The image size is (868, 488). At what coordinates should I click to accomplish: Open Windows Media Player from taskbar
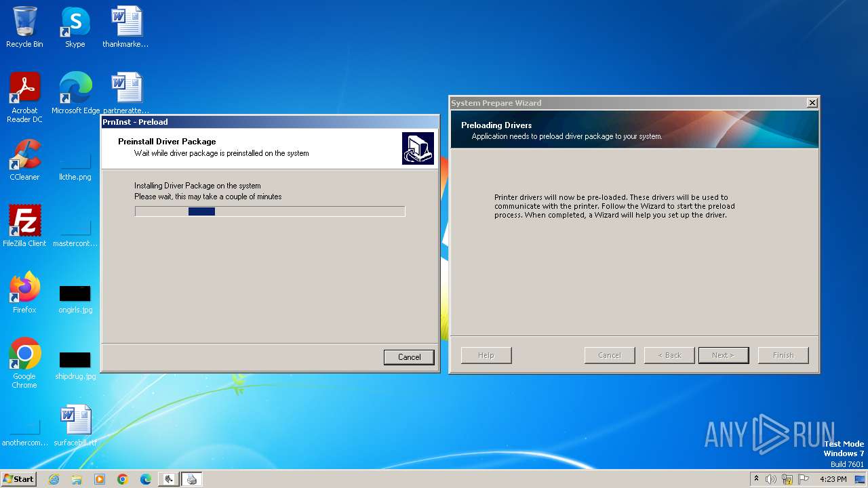coord(100,479)
